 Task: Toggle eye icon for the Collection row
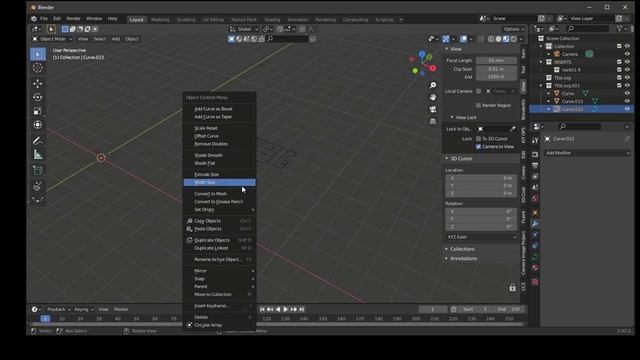coord(627,46)
